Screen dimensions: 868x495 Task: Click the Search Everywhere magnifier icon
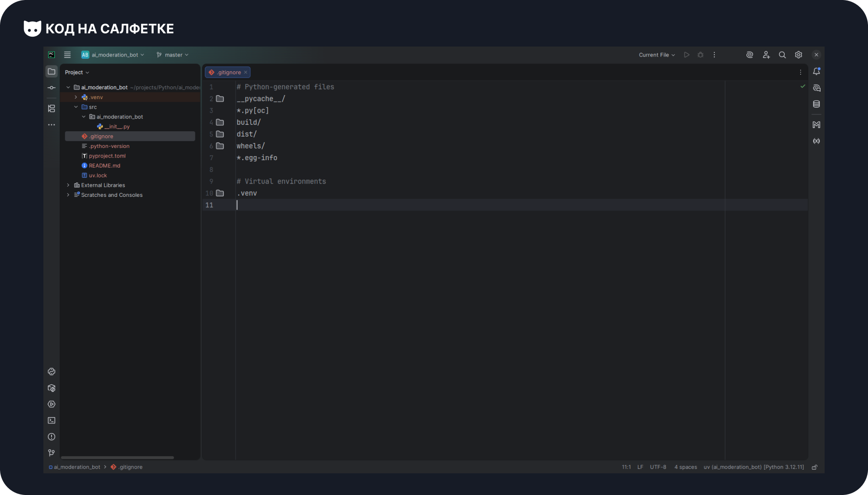click(x=782, y=55)
